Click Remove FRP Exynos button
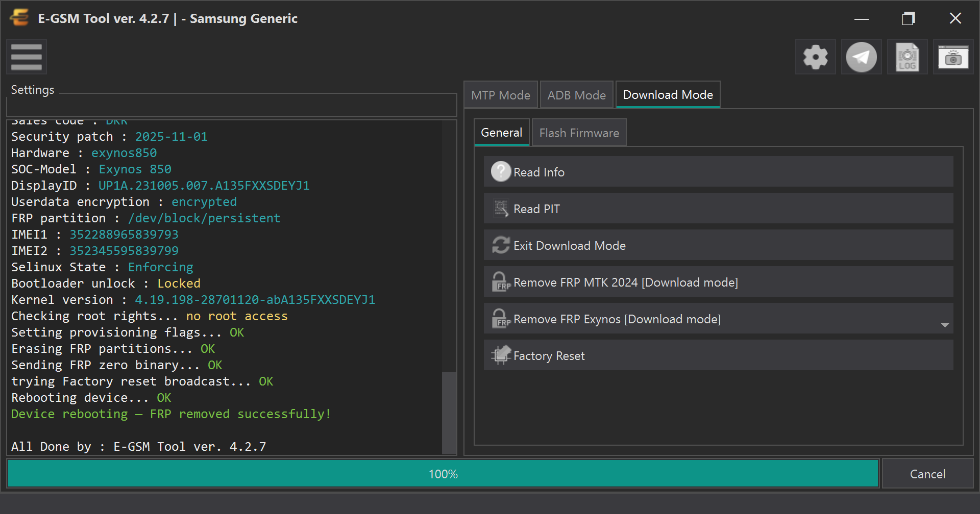The width and height of the screenshot is (980, 514). 719,319
